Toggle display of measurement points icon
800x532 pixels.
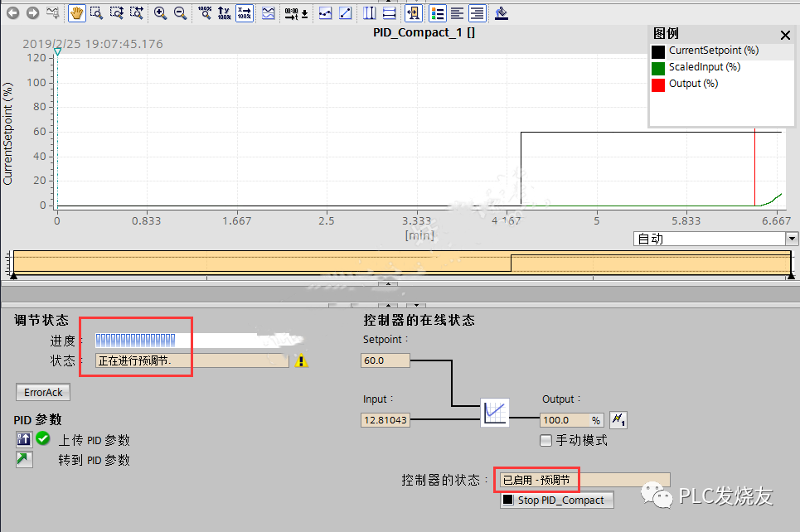[326, 12]
